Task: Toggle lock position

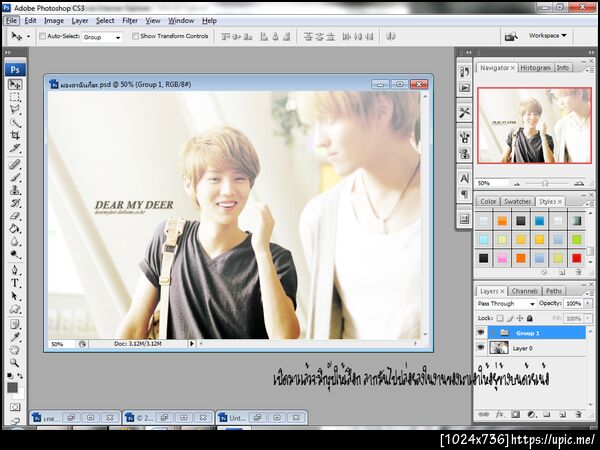Action: coord(520,318)
